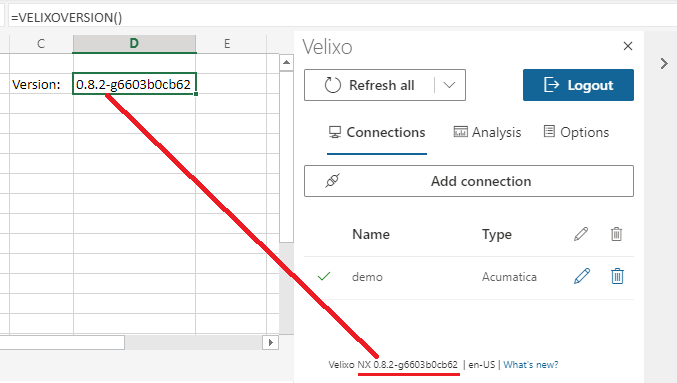Open the Options tab
Image resolution: width=677 pixels, height=383 pixels.
[576, 132]
